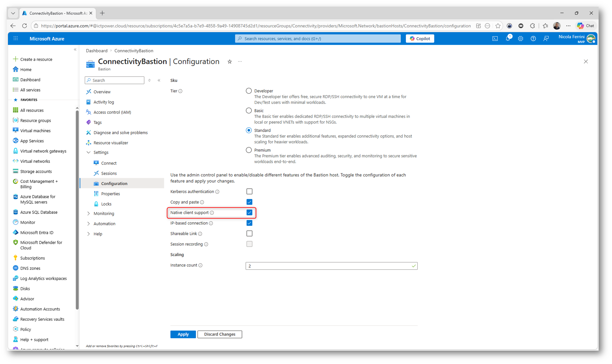Image resolution: width=612 pixels, height=364 pixels.
Task: Open the Sessions menu item
Action: click(x=109, y=173)
